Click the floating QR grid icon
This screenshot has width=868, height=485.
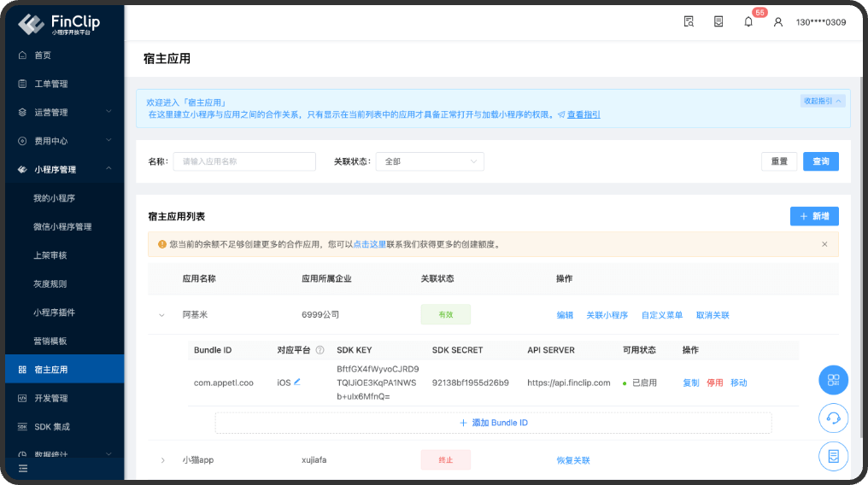833,380
